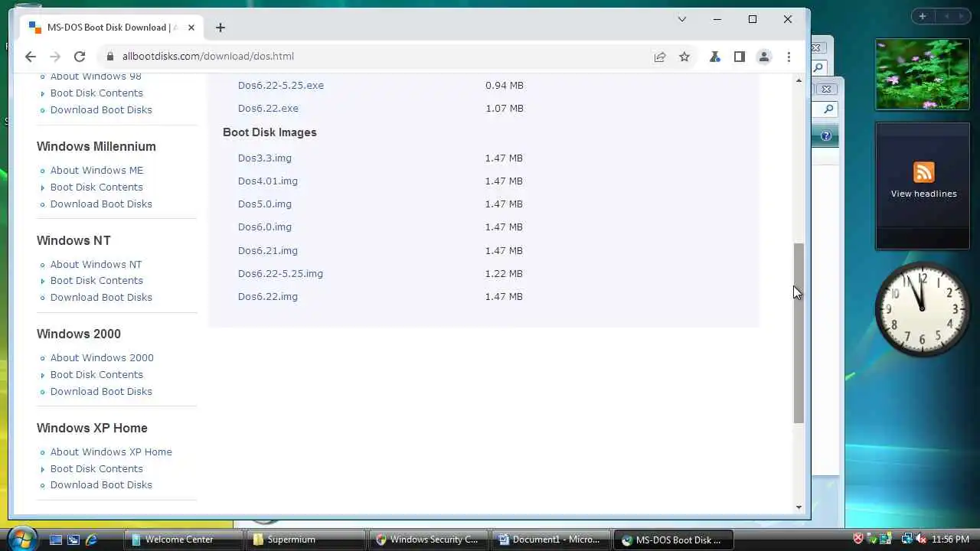The width and height of the screenshot is (980, 551).
Task: Open the Windows Start orb
Action: [21, 538]
